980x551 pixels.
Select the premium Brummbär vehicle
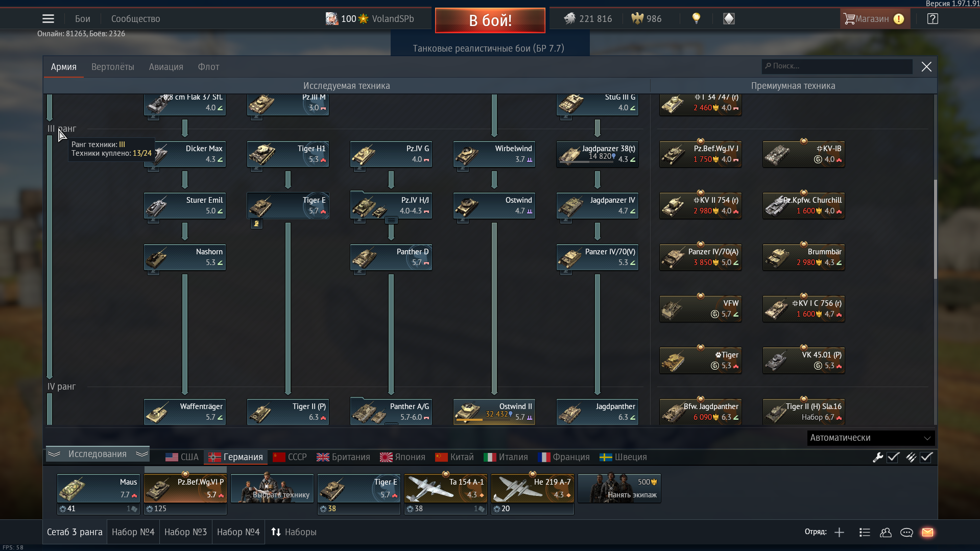(x=804, y=257)
